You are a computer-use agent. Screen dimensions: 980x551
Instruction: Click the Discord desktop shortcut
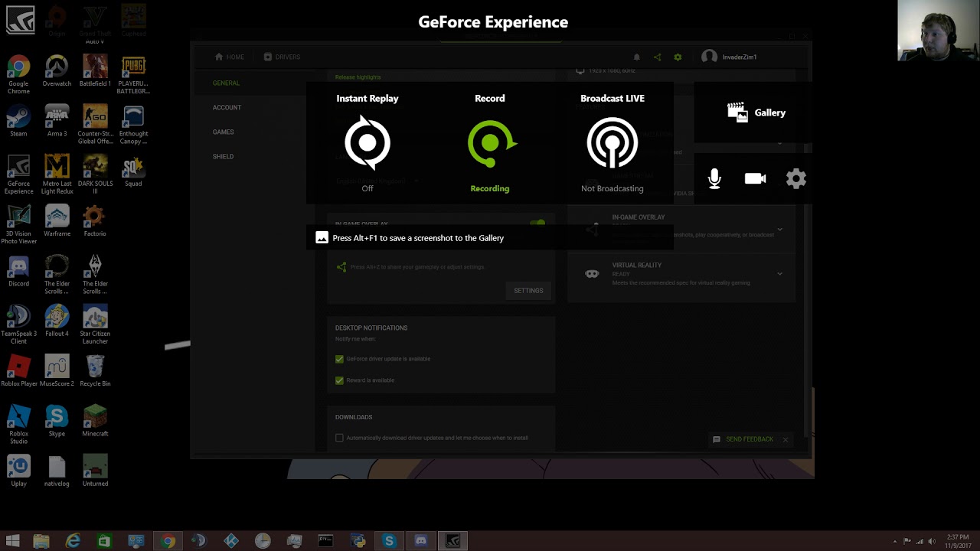(x=18, y=271)
